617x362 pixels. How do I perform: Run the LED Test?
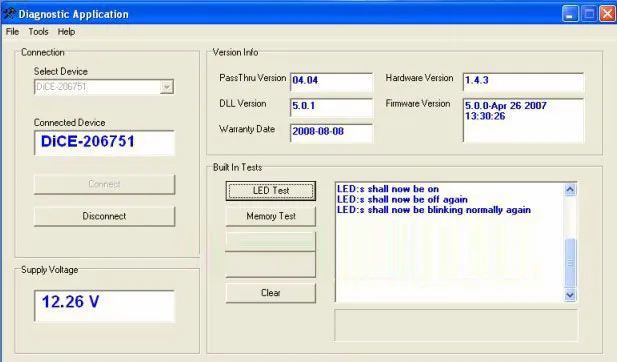[271, 191]
